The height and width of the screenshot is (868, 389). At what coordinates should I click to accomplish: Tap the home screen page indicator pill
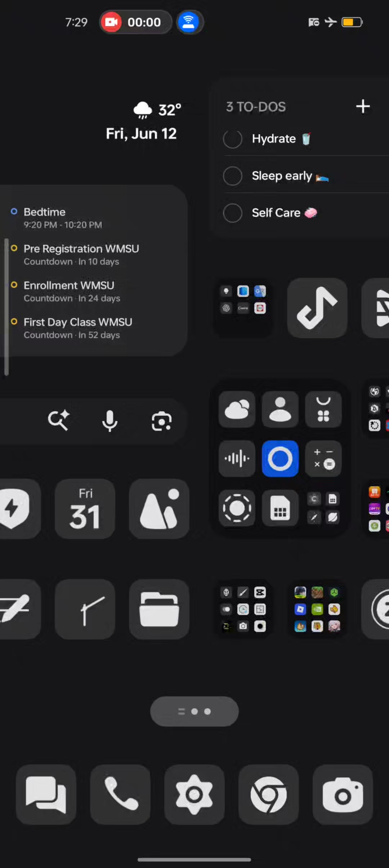(x=194, y=711)
